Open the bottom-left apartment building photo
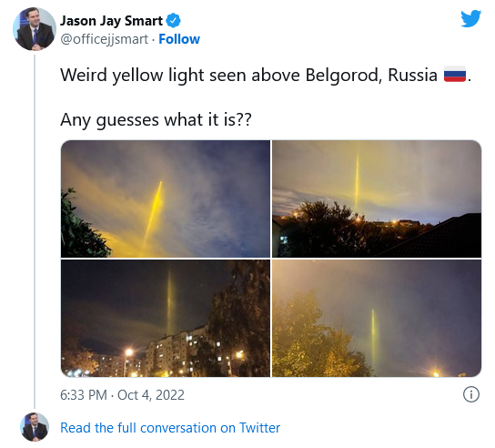This screenshot has height=448, width=495. 166,318
